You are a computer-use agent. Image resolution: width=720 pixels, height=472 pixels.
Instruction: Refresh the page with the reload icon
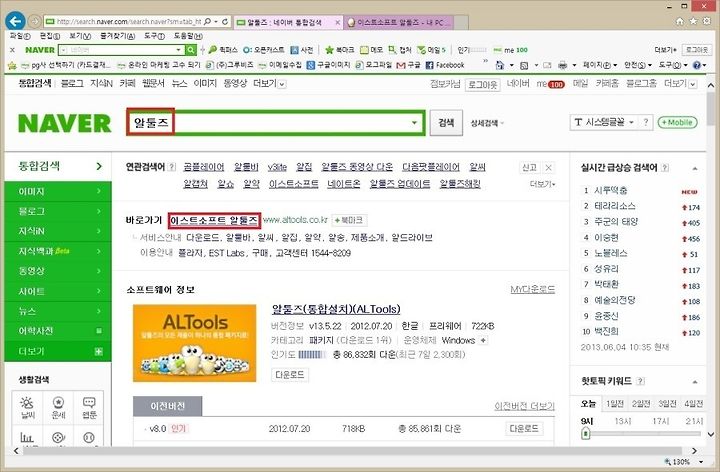click(x=225, y=21)
